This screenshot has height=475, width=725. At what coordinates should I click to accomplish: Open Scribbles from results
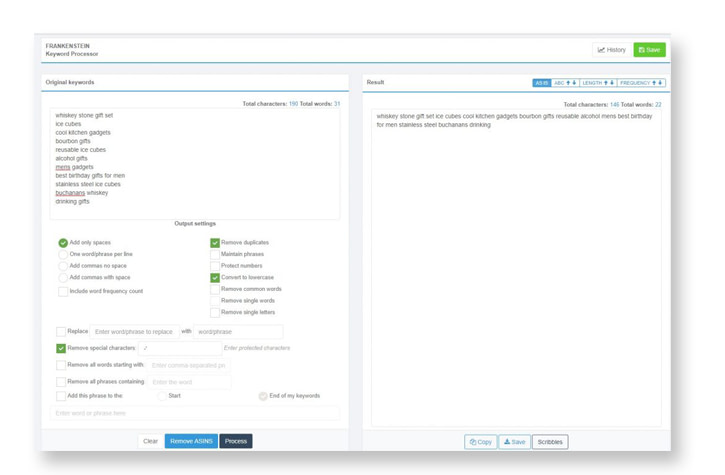tap(550, 442)
